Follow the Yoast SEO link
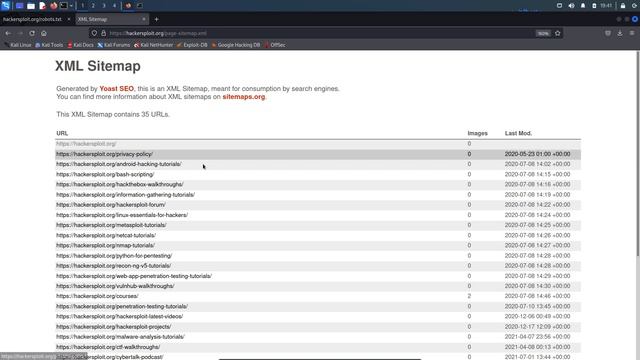Viewport: 640px width, 360px height. [116, 89]
